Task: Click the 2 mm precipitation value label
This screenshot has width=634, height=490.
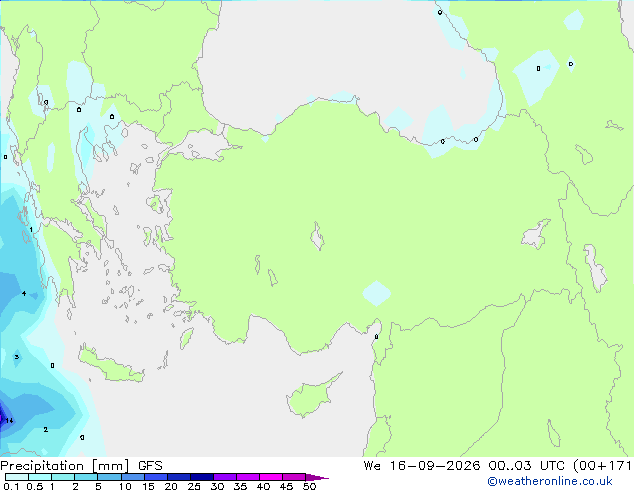Action: click(45, 429)
